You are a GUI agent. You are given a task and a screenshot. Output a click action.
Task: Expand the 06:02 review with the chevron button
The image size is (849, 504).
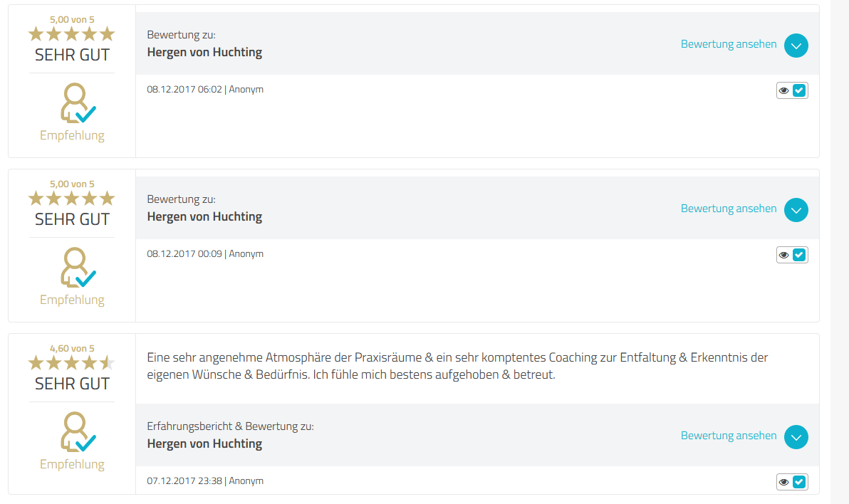[796, 46]
